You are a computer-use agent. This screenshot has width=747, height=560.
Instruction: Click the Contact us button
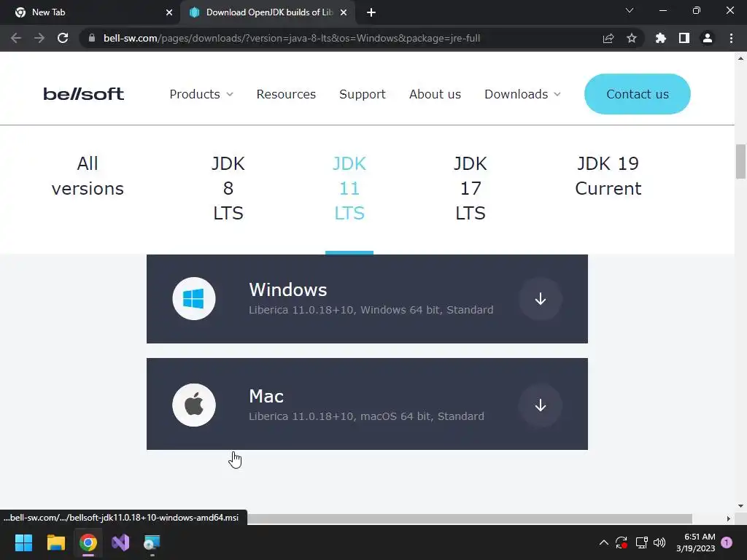638,94
